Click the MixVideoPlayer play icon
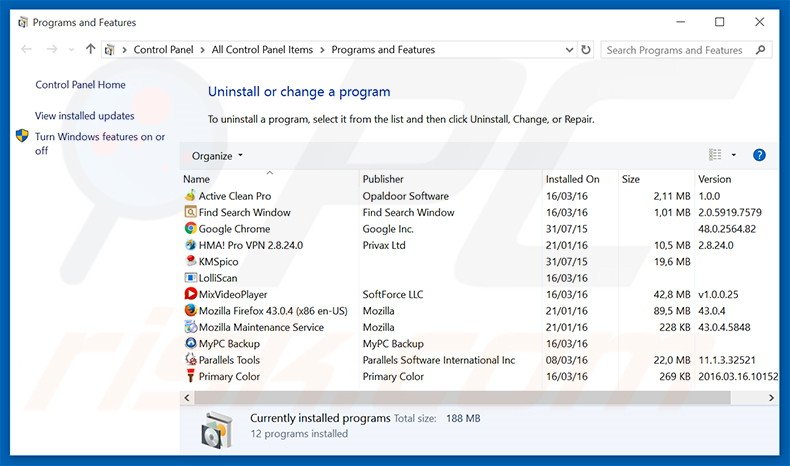 pos(190,294)
